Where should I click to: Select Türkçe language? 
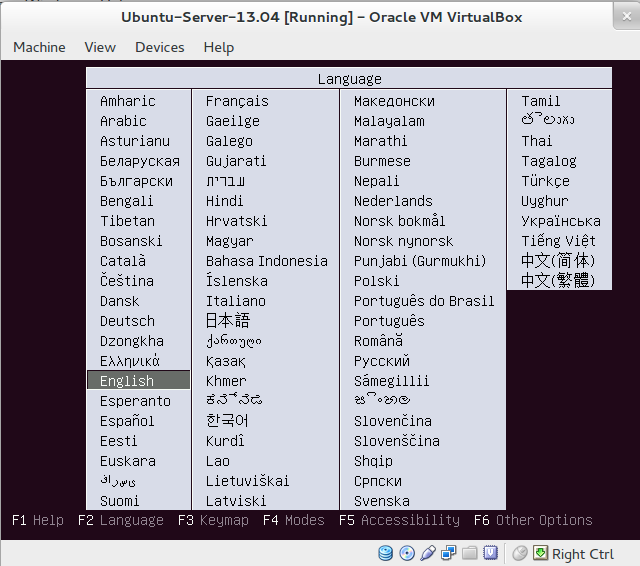click(545, 181)
